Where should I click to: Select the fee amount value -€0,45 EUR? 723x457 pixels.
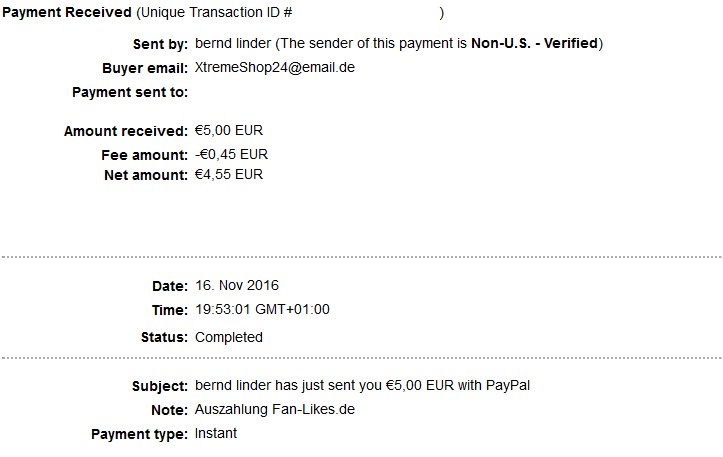pyautogui.click(x=231, y=155)
